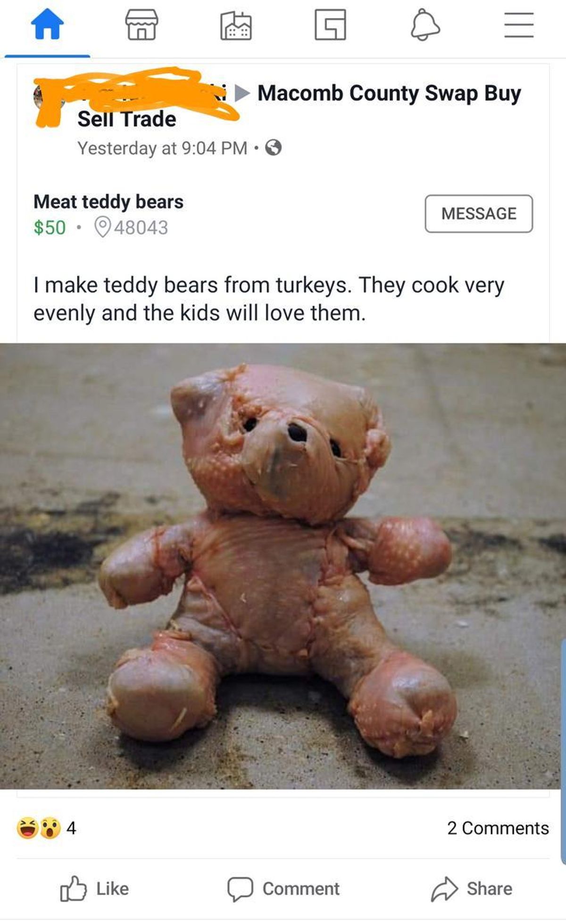Click the MESSAGE button
Viewport: 566px width, 924px height.
click(479, 213)
